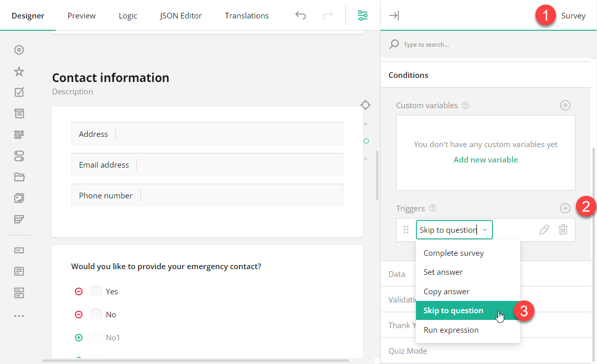Choose Copy answer from the trigger menu
This screenshot has height=364, width=597.
[446, 291]
